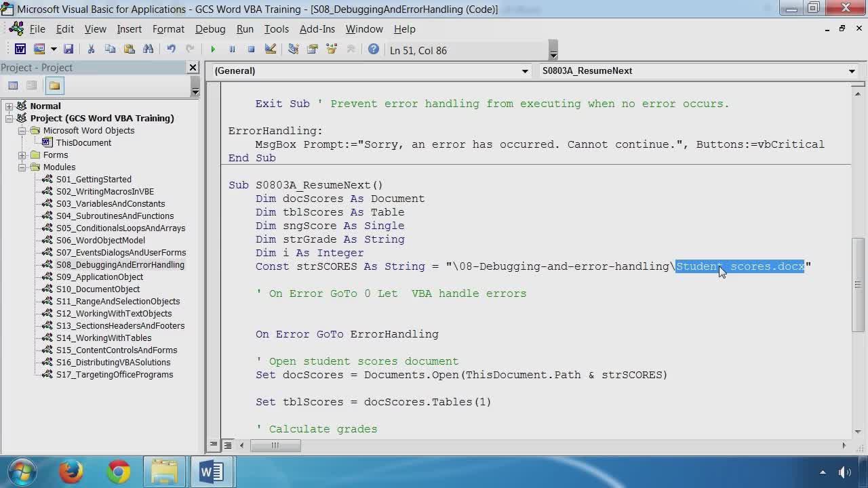This screenshot has height=488, width=868.
Task: Click the View Microsoft Word toolbar icon
Action: tap(20, 49)
